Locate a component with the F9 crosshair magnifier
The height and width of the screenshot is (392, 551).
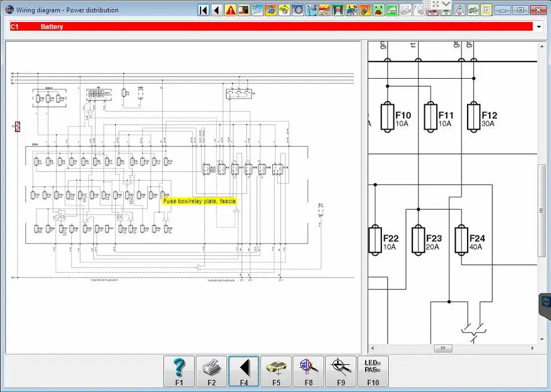[x=341, y=371]
